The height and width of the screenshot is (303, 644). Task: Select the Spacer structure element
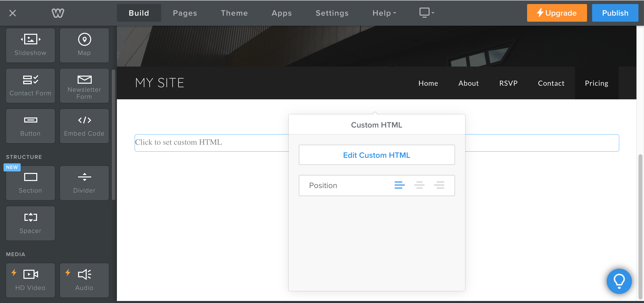(30, 223)
